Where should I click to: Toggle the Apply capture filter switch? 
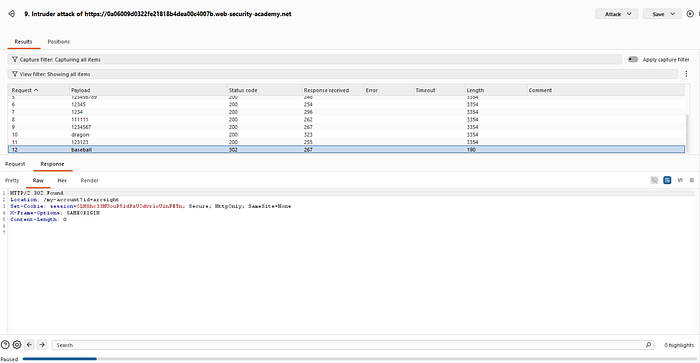(x=633, y=59)
